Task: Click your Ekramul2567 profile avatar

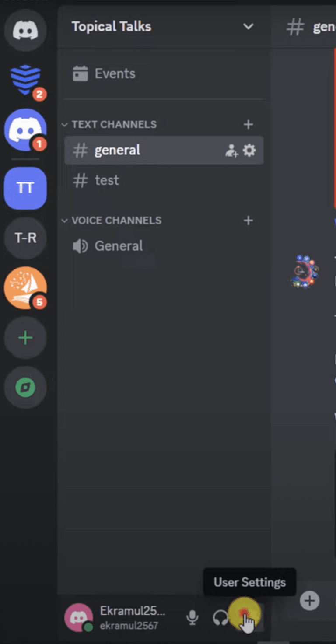Action: pyautogui.click(x=79, y=617)
